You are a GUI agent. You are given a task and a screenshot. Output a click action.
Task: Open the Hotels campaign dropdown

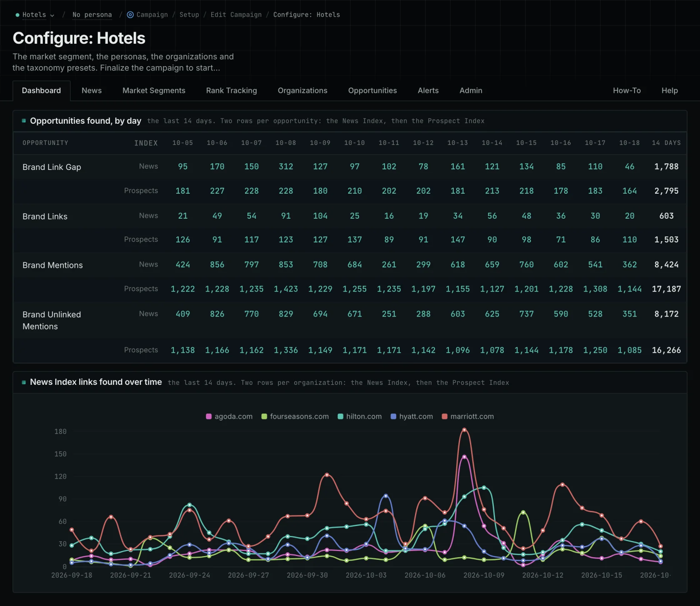[38, 15]
